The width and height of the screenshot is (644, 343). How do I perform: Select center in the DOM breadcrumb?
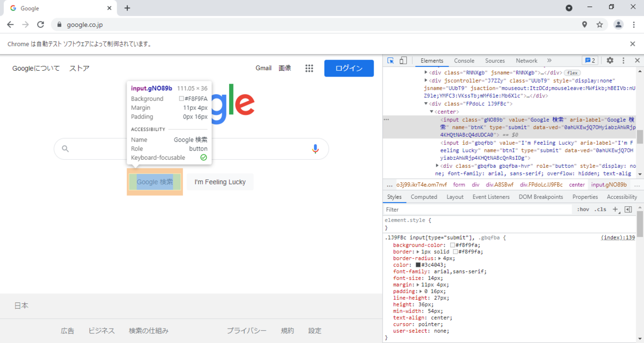[x=577, y=184]
